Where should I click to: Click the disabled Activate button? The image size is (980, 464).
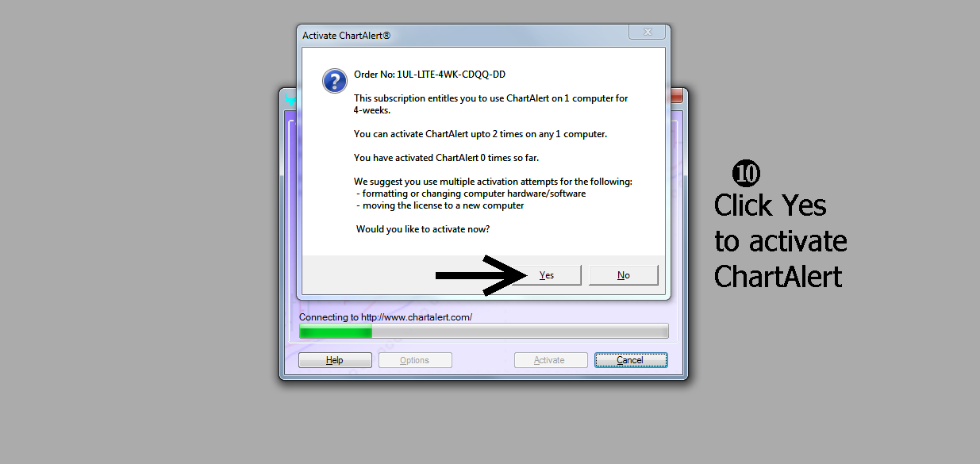pos(550,360)
